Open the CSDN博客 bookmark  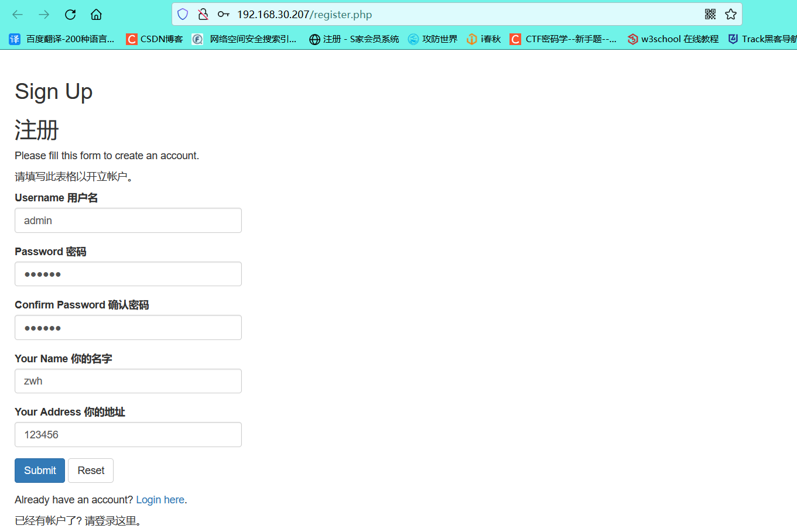click(155, 39)
